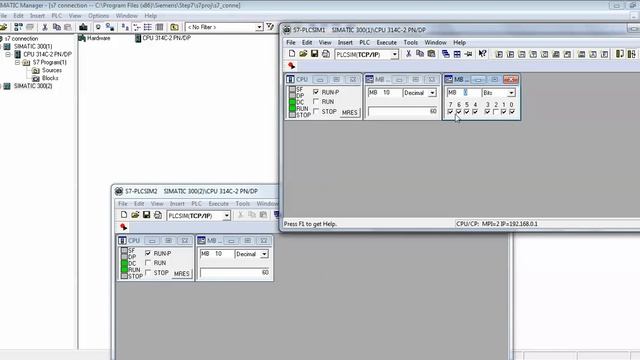The height and width of the screenshot is (360, 640).
Task: Click MRES button in S7-PLCSIM1 CPU
Action: [x=349, y=112]
